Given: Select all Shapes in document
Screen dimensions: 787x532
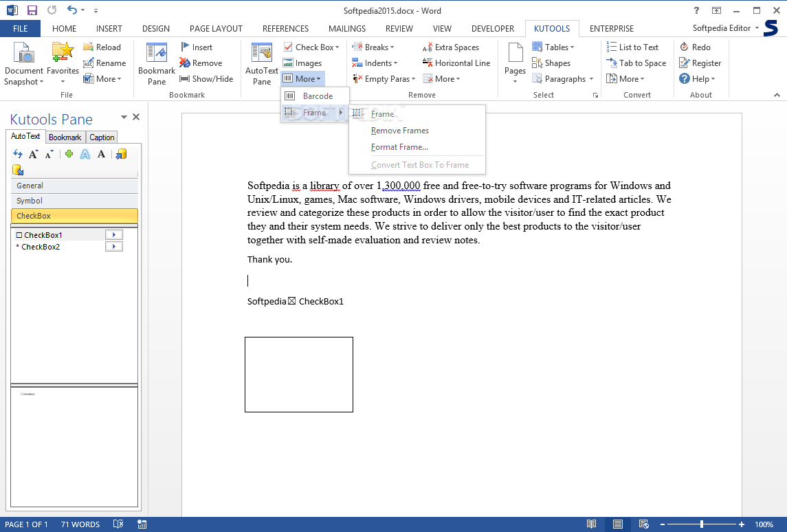Looking at the screenshot, I should point(551,63).
